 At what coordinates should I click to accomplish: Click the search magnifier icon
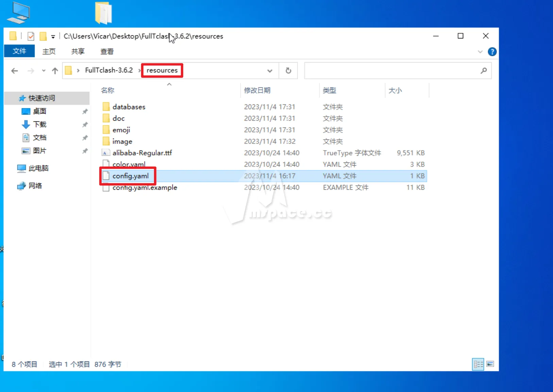pos(484,71)
